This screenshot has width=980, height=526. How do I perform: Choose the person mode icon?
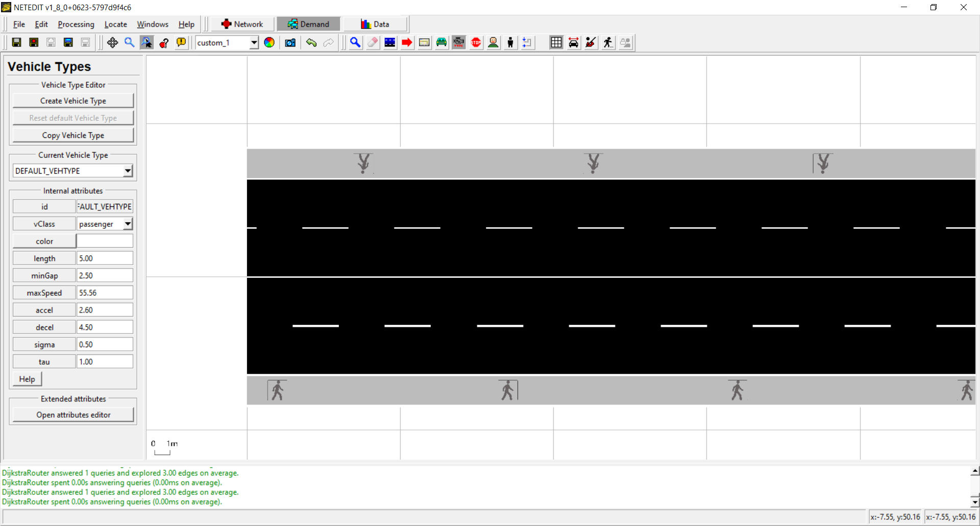[510, 43]
